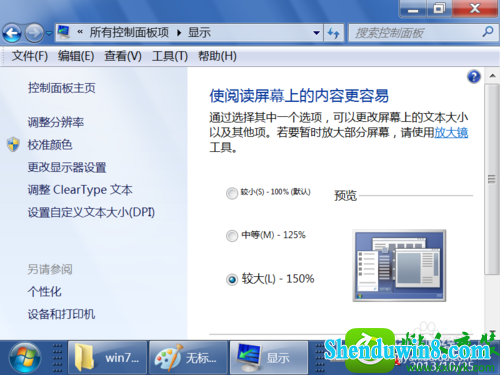The image size is (500, 375).
Task: Open the 帮助(H) menu
Action: tap(217, 56)
